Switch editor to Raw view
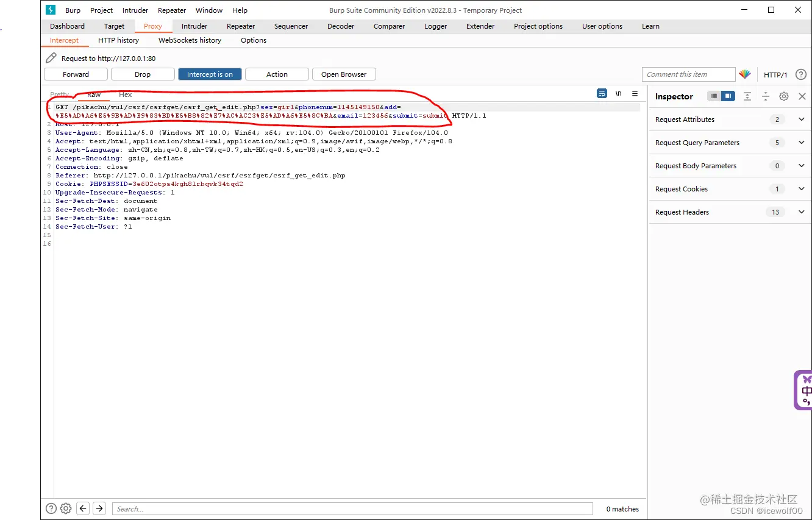 pos(94,94)
